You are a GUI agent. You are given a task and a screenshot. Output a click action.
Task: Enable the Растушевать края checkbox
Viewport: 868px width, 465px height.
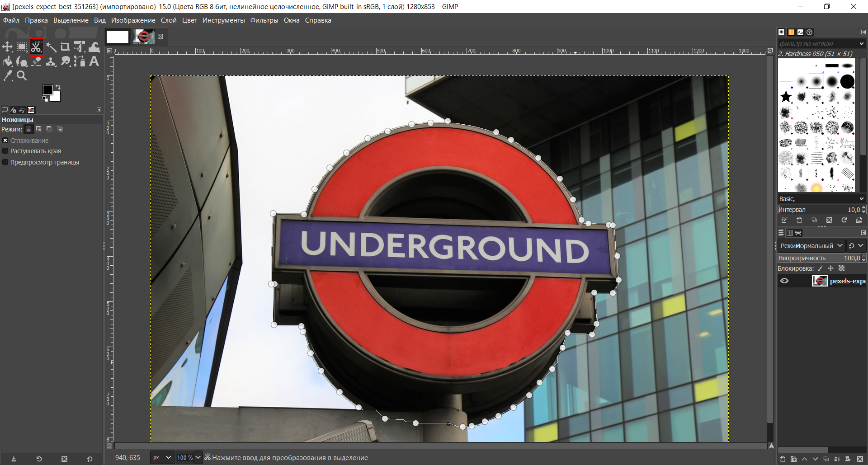5,151
